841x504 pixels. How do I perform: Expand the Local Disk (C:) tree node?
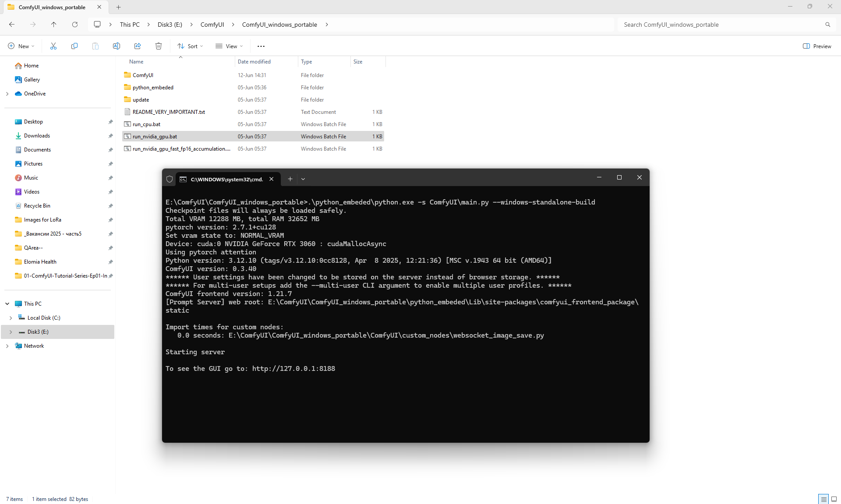[x=11, y=318]
